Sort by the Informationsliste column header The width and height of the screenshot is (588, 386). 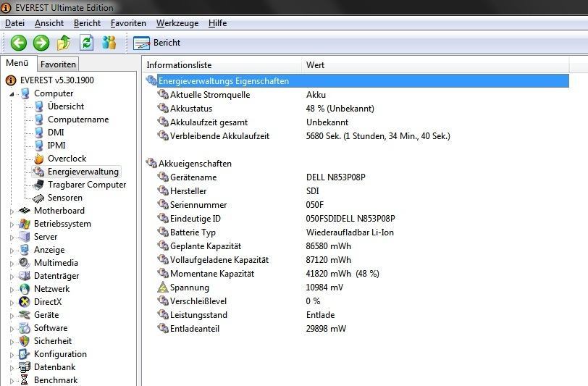[x=222, y=65]
